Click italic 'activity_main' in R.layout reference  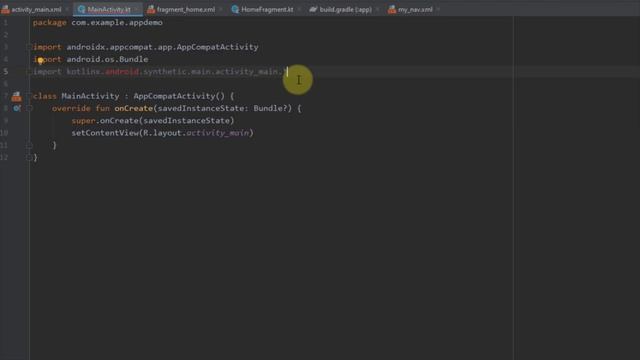(x=218, y=133)
